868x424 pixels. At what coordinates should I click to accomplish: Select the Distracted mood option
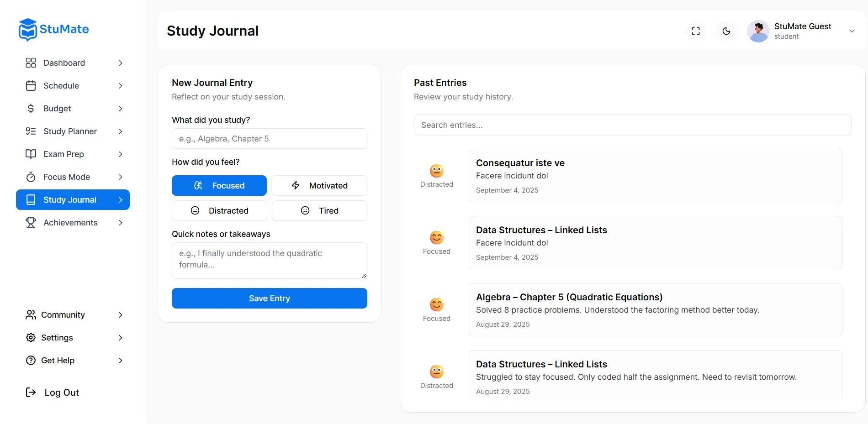[x=219, y=211]
